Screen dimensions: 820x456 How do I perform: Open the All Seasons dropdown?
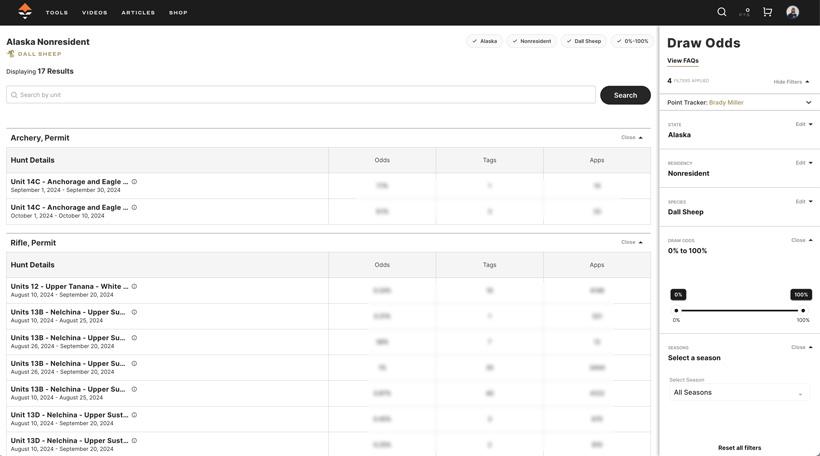[739, 393]
